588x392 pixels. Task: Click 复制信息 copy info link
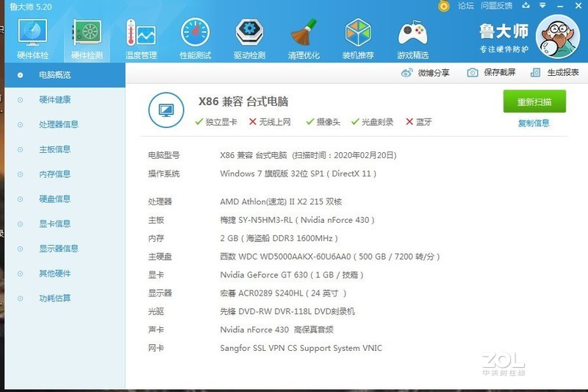click(x=534, y=123)
